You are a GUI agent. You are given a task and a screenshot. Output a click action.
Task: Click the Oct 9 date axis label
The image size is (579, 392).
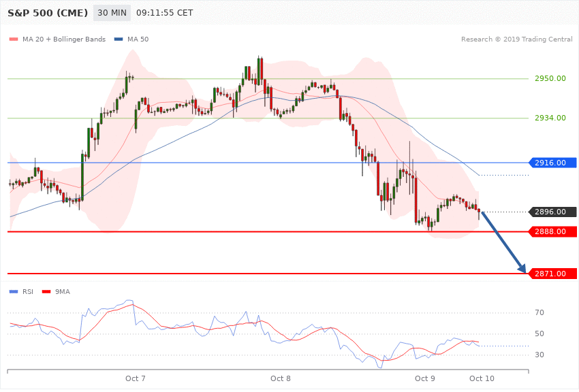(424, 378)
